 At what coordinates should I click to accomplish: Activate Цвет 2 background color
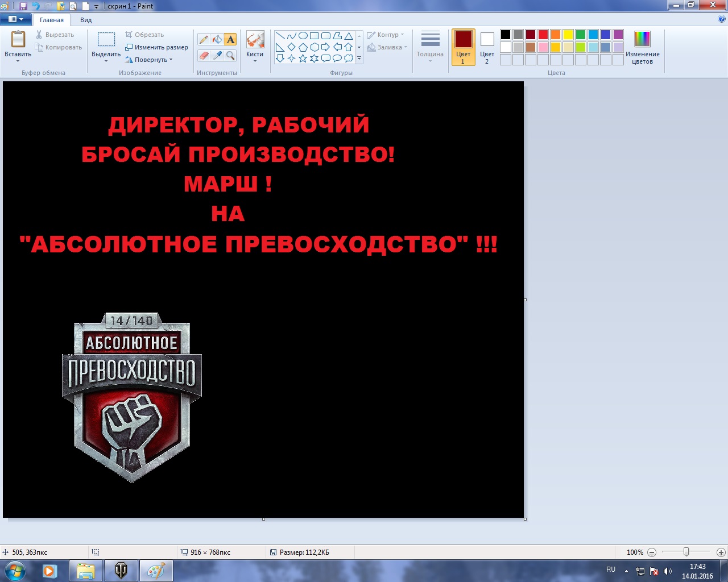(487, 47)
